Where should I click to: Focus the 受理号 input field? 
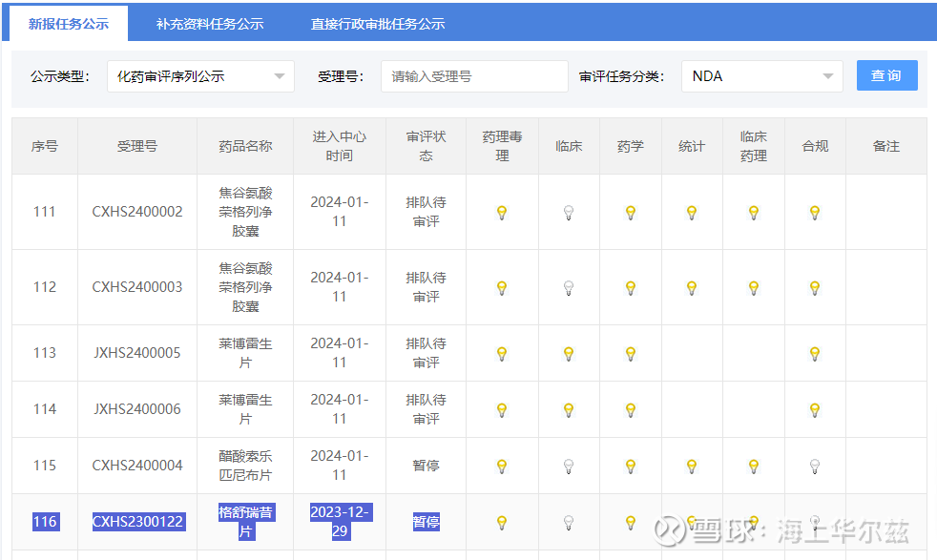(x=474, y=76)
